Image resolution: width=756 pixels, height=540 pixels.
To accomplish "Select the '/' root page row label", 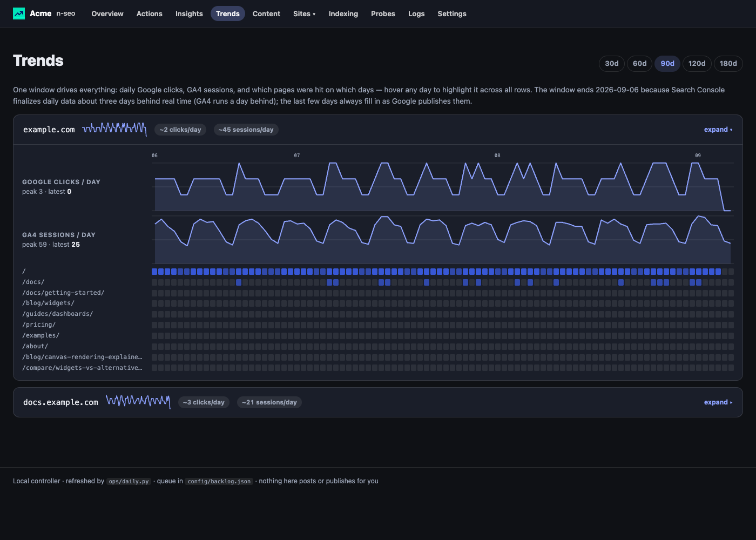I will (24, 271).
